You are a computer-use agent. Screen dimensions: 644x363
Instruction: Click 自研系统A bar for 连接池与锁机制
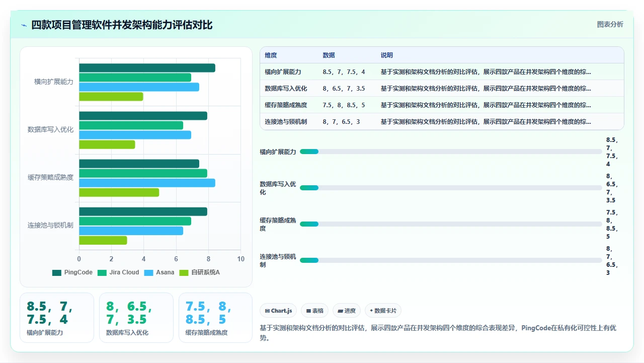tap(103, 240)
